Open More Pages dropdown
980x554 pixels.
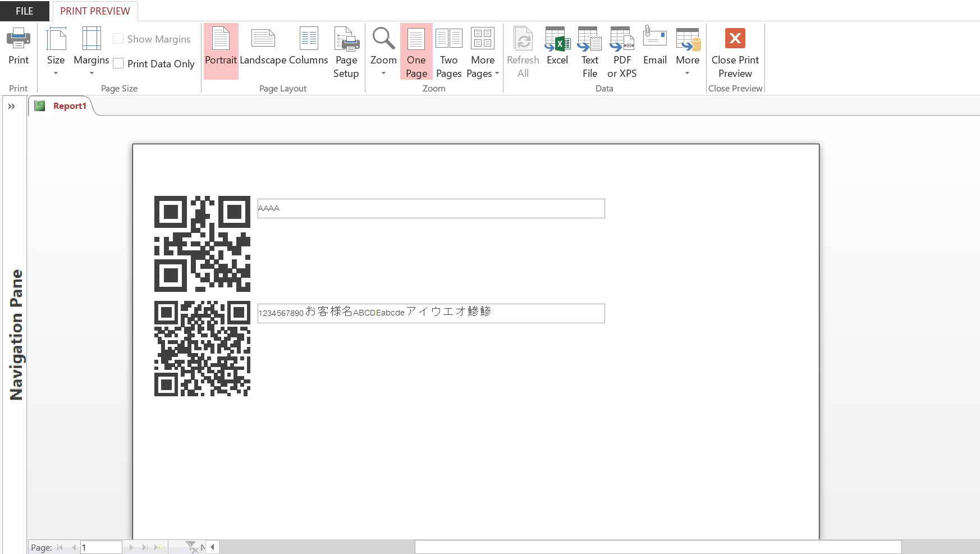coord(483,52)
